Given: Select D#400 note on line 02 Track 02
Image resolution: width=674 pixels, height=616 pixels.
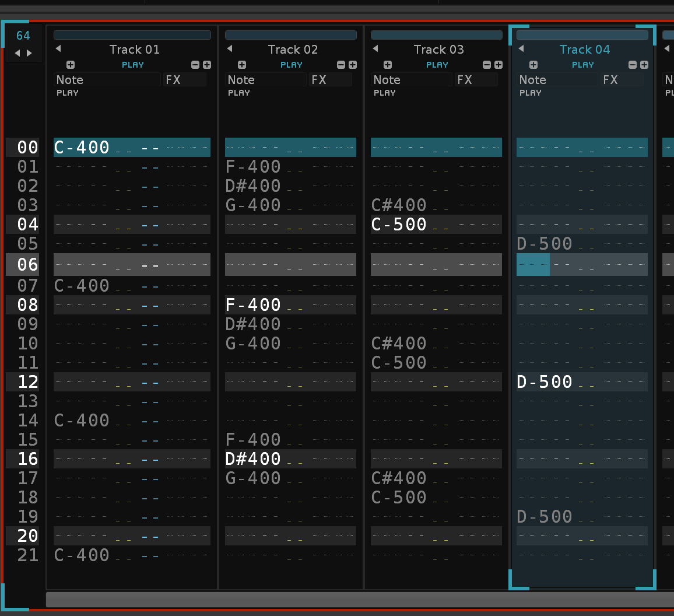Looking at the screenshot, I should point(253,186).
